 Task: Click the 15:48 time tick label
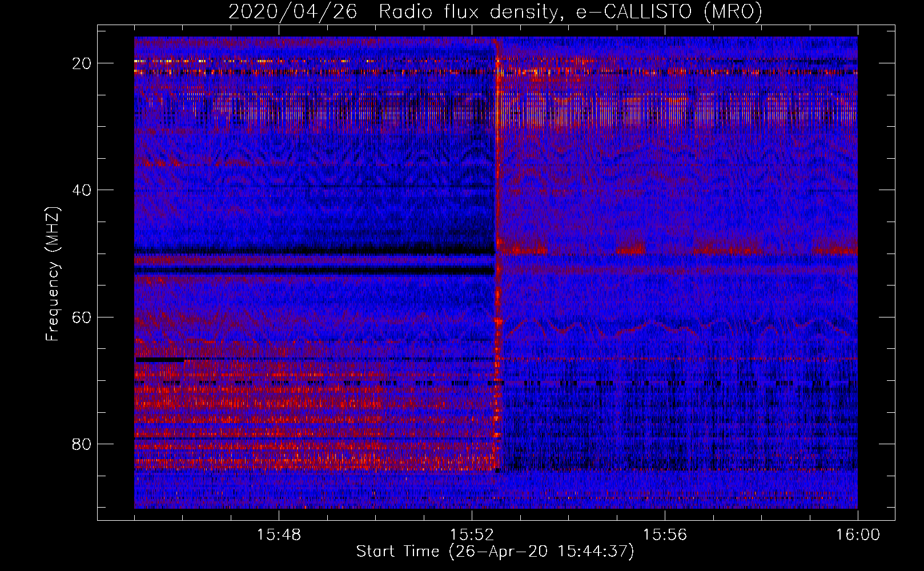pyautogui.click(x=279, y=535)
